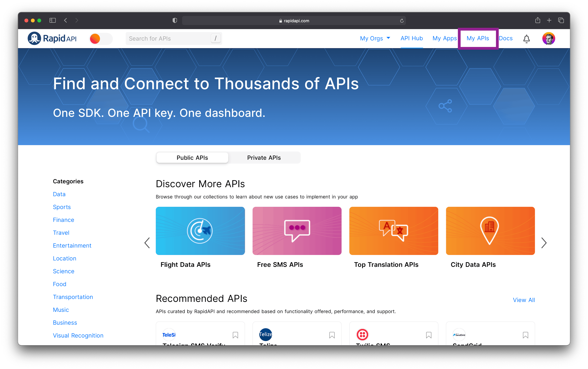Open the Food category
The image size is (588, 369).
tap(60, 284)
